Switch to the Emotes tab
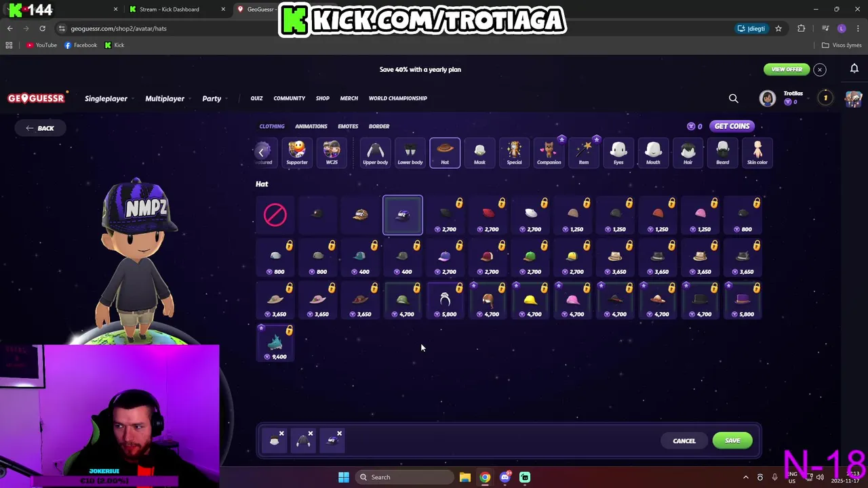This screenshot has height=488, width=868. (x=348, y=126)
